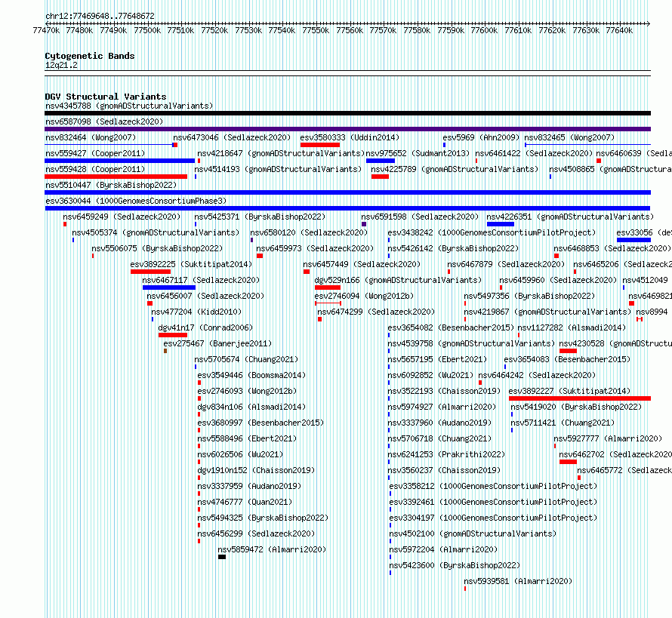Open nsv5510447 (ByrskaBishop2022) label
The height and width of the screenshot is (618, 672).
pyautogui.click(x=111, y=185)
